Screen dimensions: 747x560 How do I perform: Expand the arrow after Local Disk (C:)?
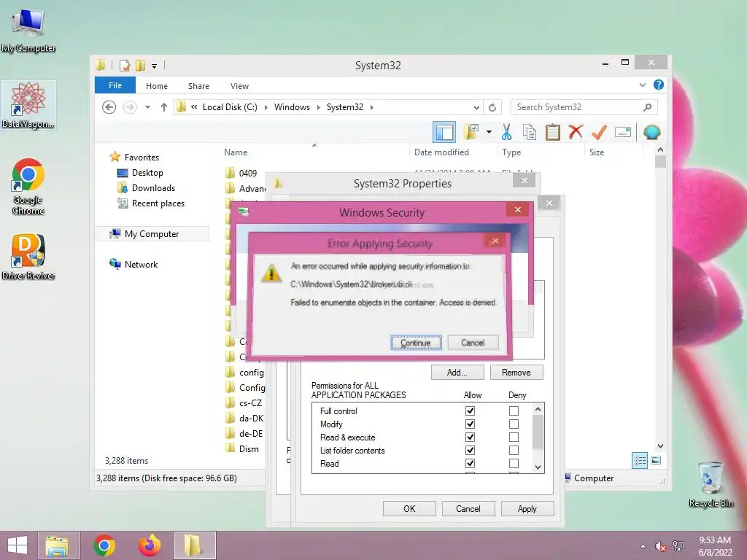coord(266,107)
